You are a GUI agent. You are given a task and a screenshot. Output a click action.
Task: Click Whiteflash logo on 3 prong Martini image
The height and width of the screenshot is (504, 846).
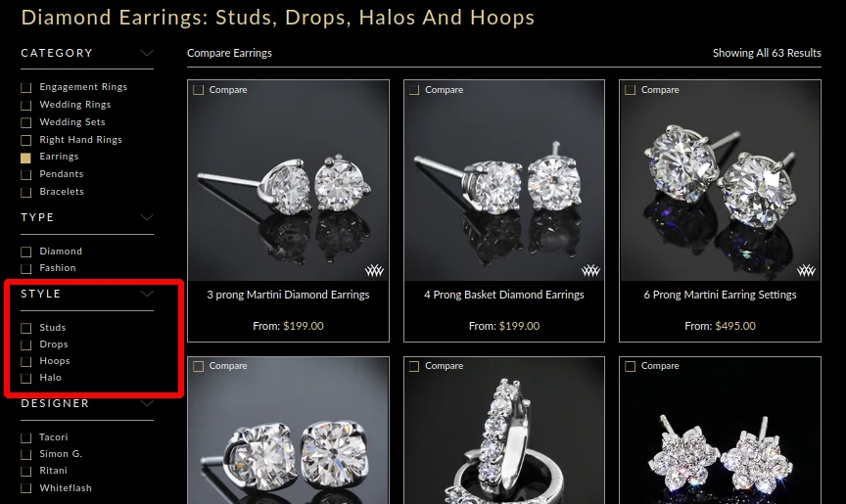pyautogui.click(x=374, y=270)
